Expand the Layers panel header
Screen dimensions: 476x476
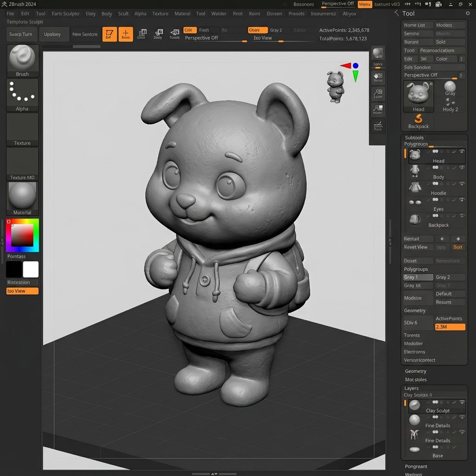[411, 388]
